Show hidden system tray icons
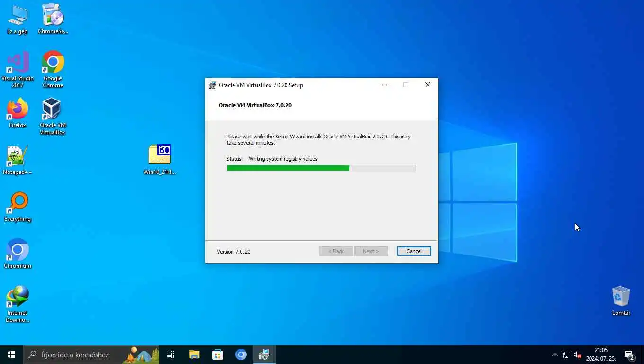644x364 pixels. coord(555,355)
